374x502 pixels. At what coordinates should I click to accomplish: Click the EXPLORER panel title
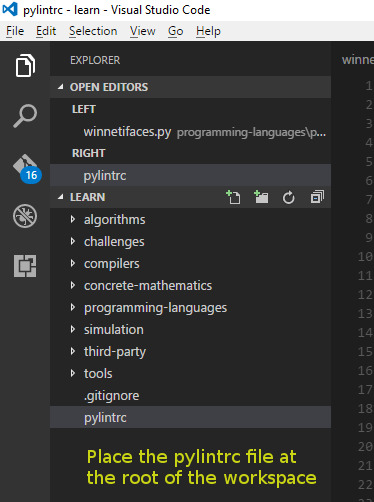point(95,60)
